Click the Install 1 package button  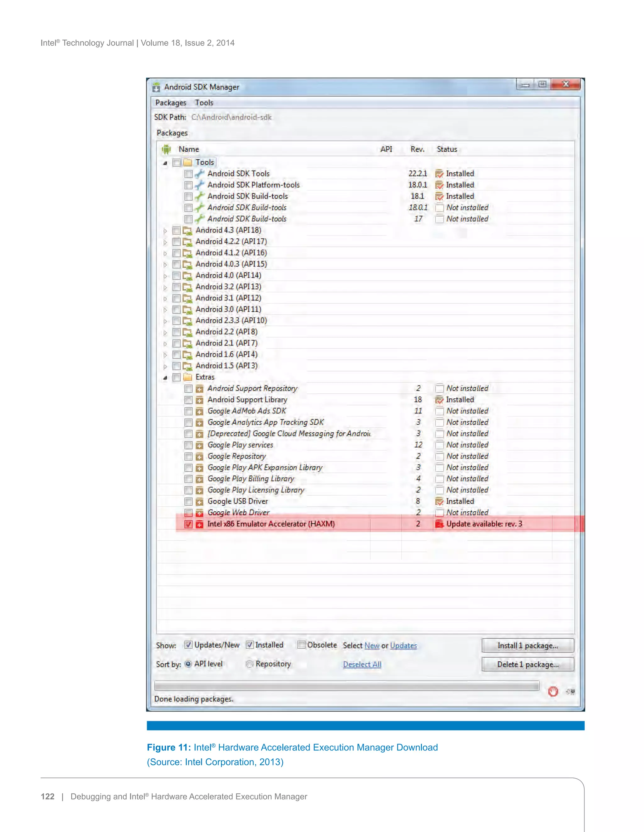[x=528, y=645]
